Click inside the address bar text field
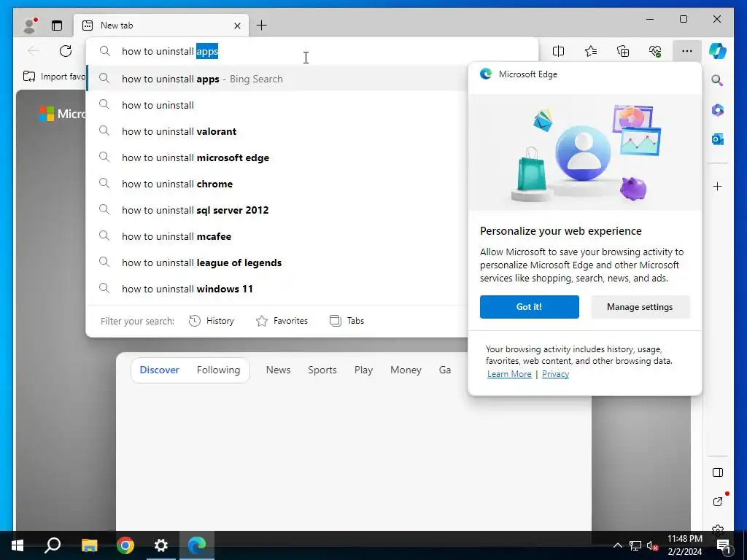This screenshot has height=560, width=747. (x=312, y=51)
